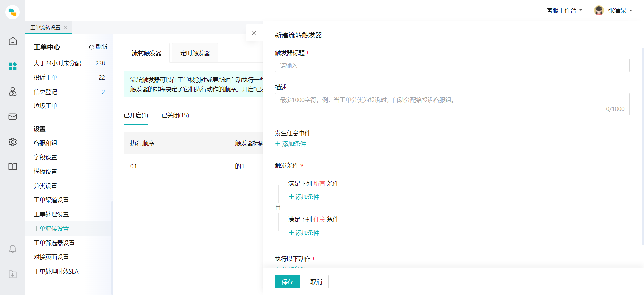Open 分类设置 settings
644x295 pixels.
45,186
